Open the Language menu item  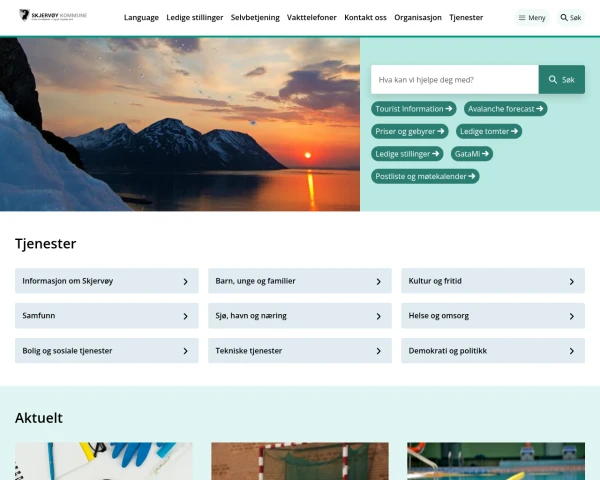141,18
